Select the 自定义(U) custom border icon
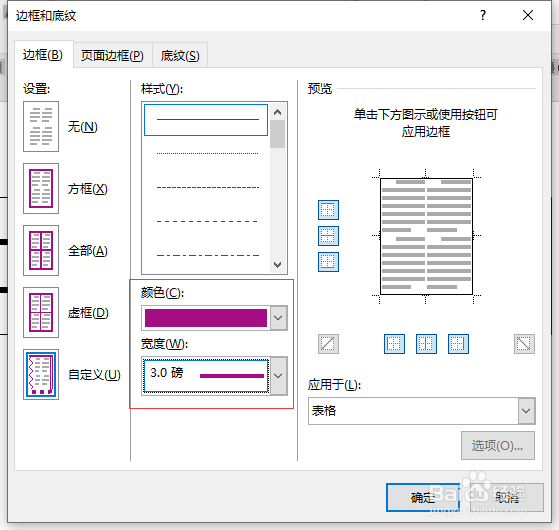This screenshot has height=530, width=559. (41, 375)
